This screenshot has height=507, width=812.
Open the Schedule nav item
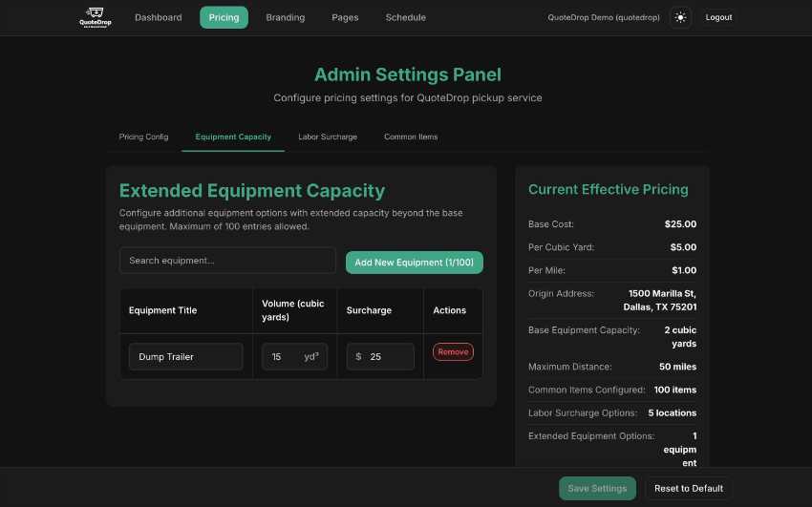(405, 17)
